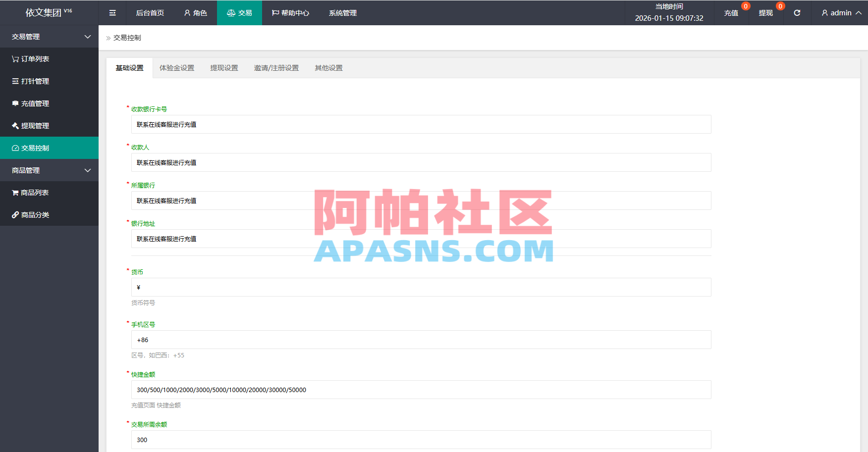Click the 充值 badge showing 0
This screenshot has height=452, width=868.
(746, 6)
